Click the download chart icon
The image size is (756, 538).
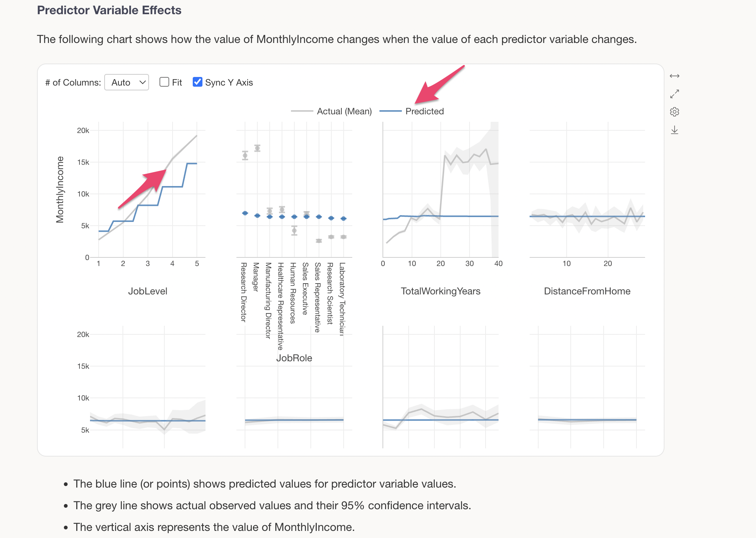click(675, 130)
